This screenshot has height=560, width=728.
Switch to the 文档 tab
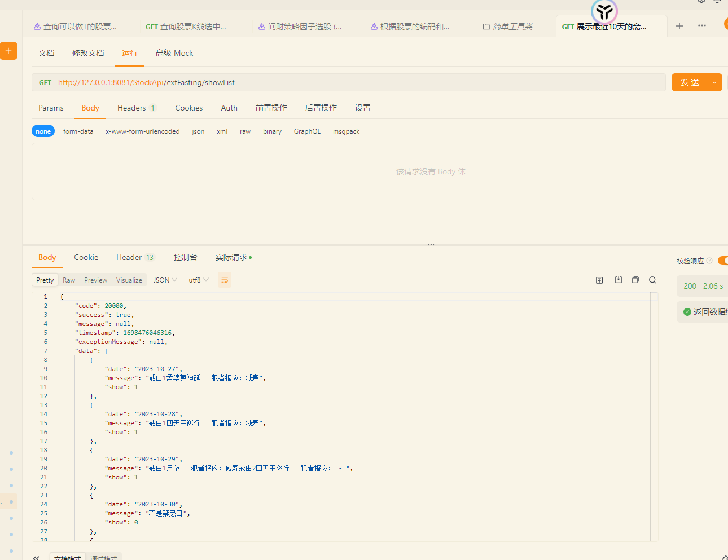46,53
